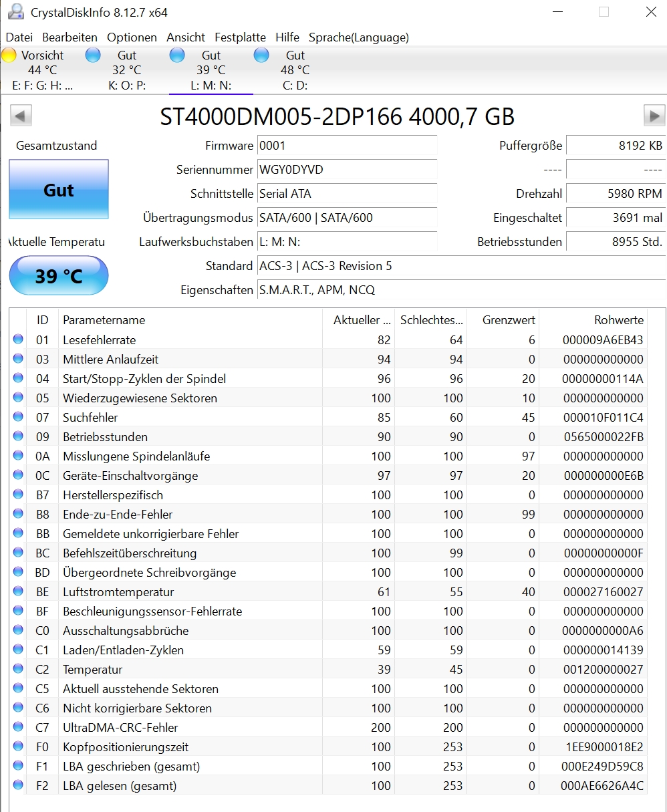Click raw value 000027160027
Viewport: 667px width, 812px height.
[x=603, y=592]
